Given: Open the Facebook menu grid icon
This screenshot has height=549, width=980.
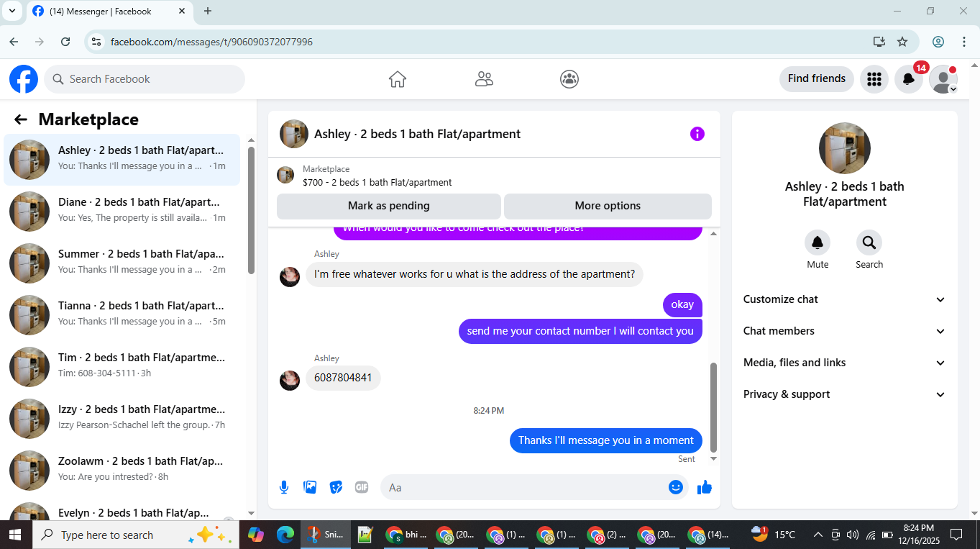Looking at the screenshot, I should [x=874, y=79].
